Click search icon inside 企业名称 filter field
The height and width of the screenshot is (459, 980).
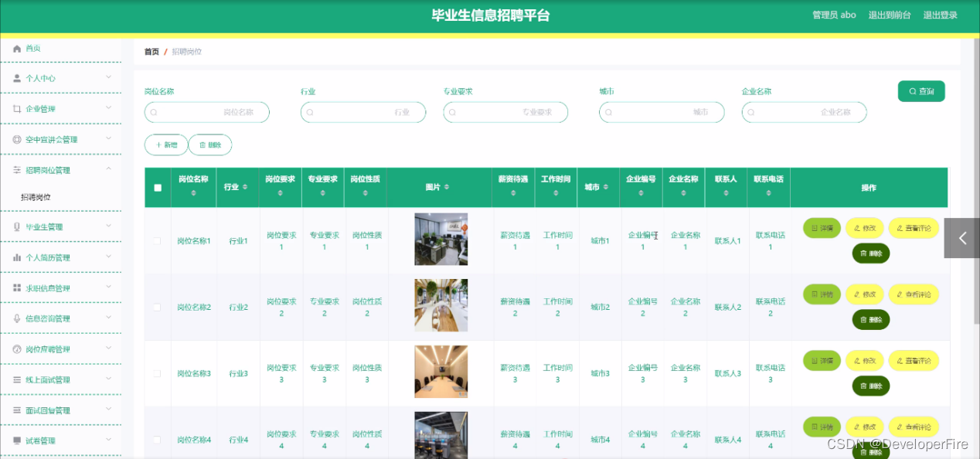(750, 112)
